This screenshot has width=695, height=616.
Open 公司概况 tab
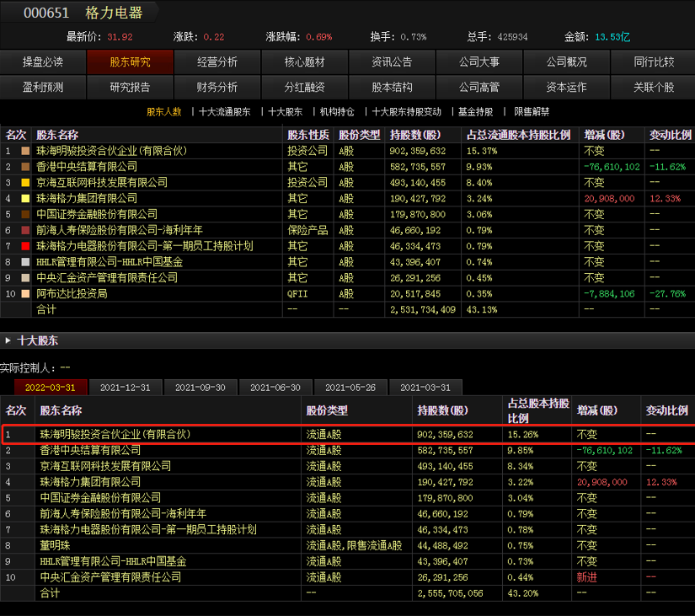click(566, 62)
